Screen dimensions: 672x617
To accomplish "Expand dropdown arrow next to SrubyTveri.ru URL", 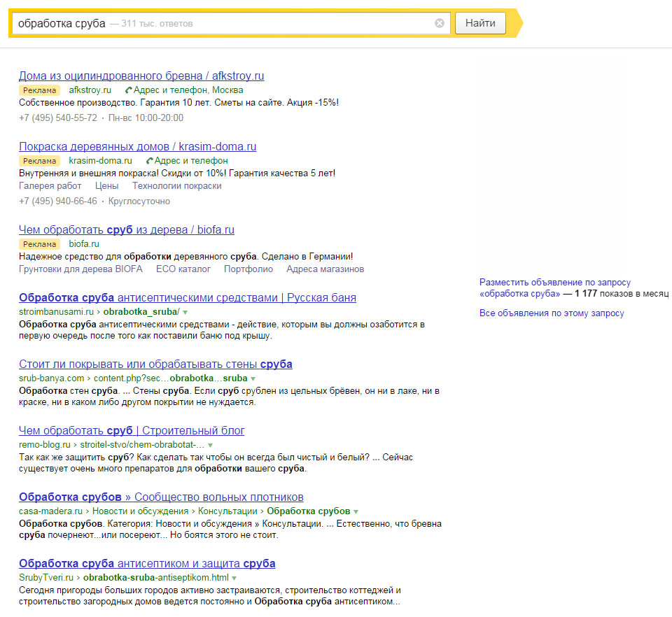I will (234, 578).
